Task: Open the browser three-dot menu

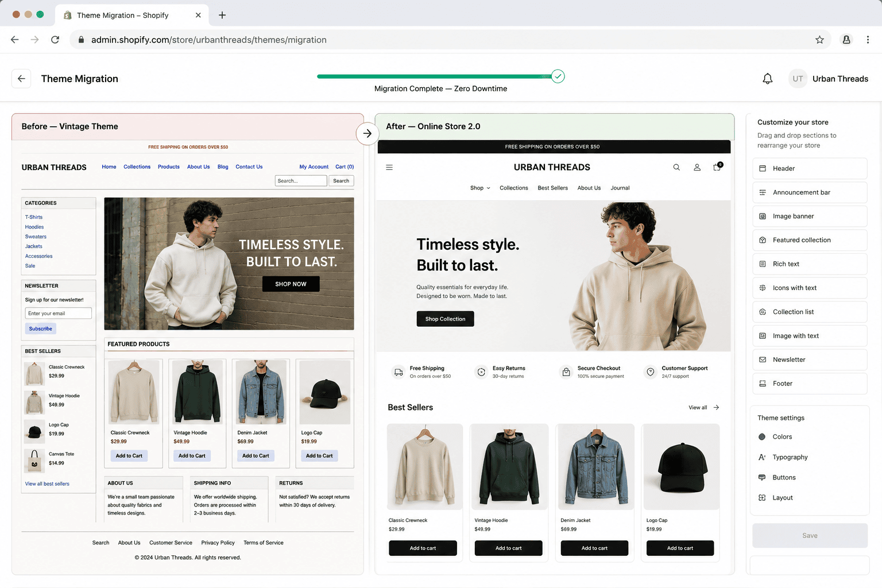Action: point(868,40)
